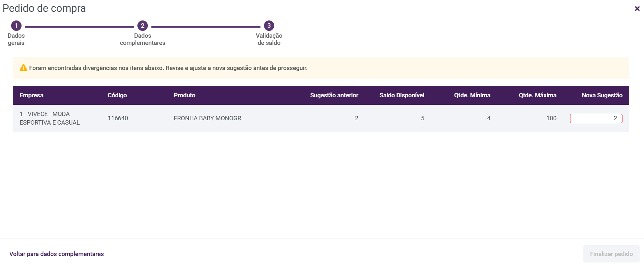Select step 3 circle
This screenshot has height=265, width=644.
point(269,25)
